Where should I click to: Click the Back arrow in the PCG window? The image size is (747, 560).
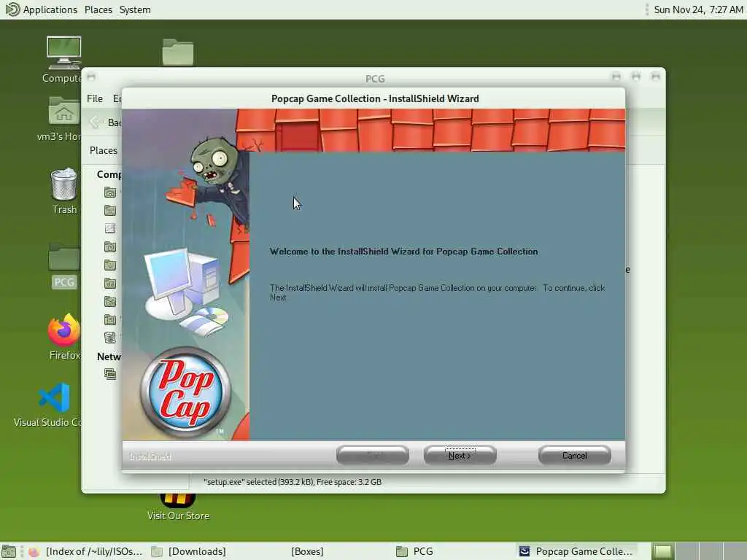point(96,122)
